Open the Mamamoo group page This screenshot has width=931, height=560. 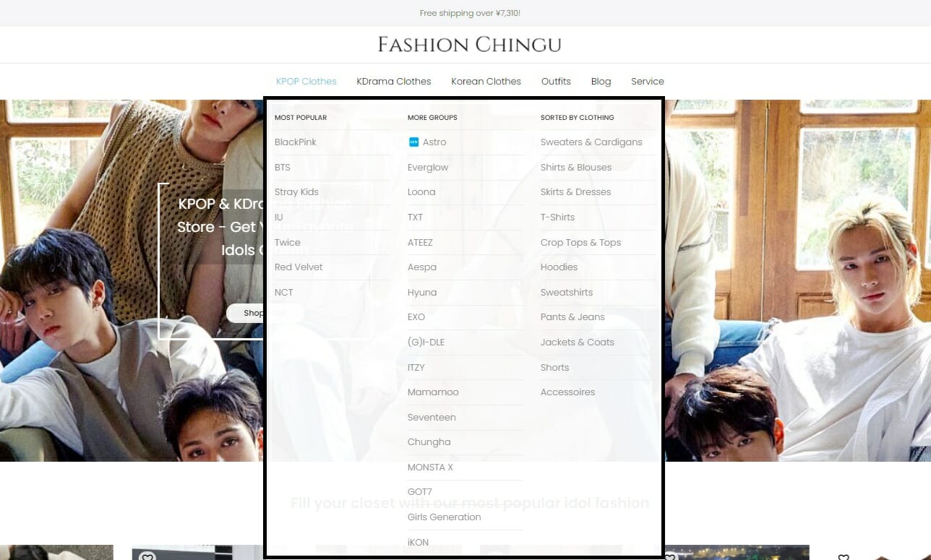(x=433, y=392)
